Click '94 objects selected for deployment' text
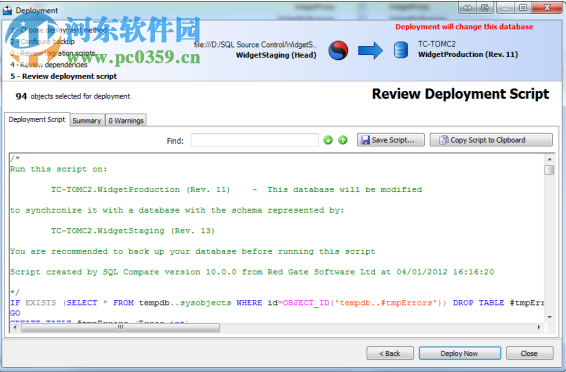This screenshot has height=372, width=566. click(73, 96)
